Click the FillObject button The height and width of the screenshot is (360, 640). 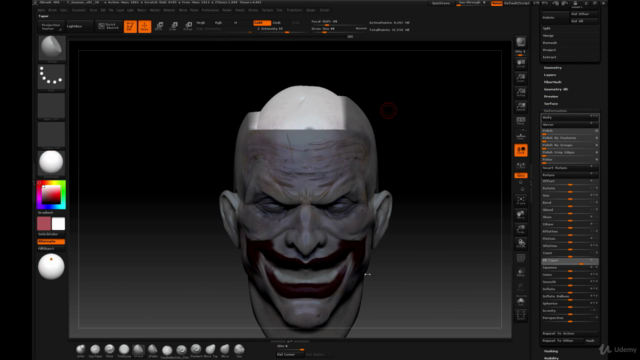point(51,249)
